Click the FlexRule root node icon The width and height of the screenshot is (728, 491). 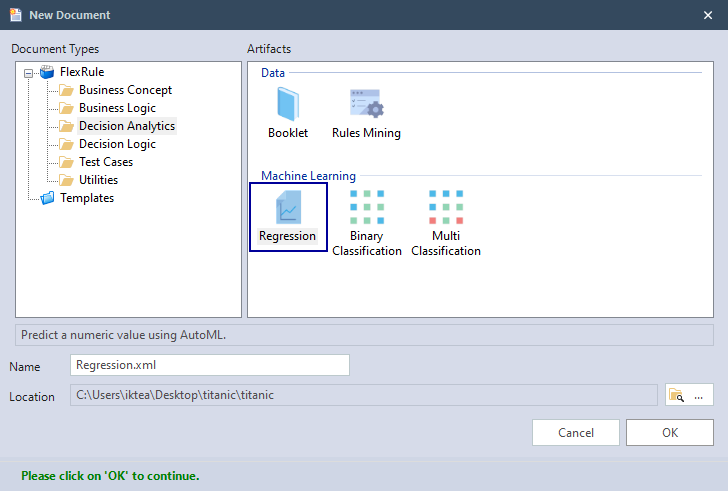point(47,72)
